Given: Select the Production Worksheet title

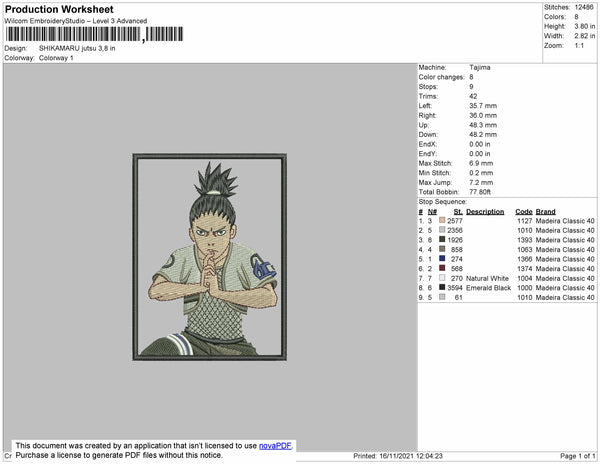Looking at the screenshot, I should [x=59, y=9].
